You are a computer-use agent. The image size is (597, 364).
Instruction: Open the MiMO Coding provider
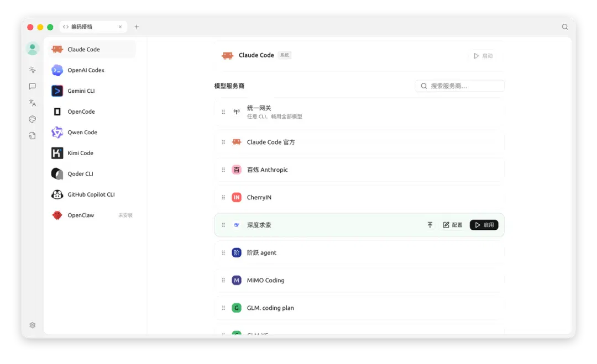coord(359,281)
